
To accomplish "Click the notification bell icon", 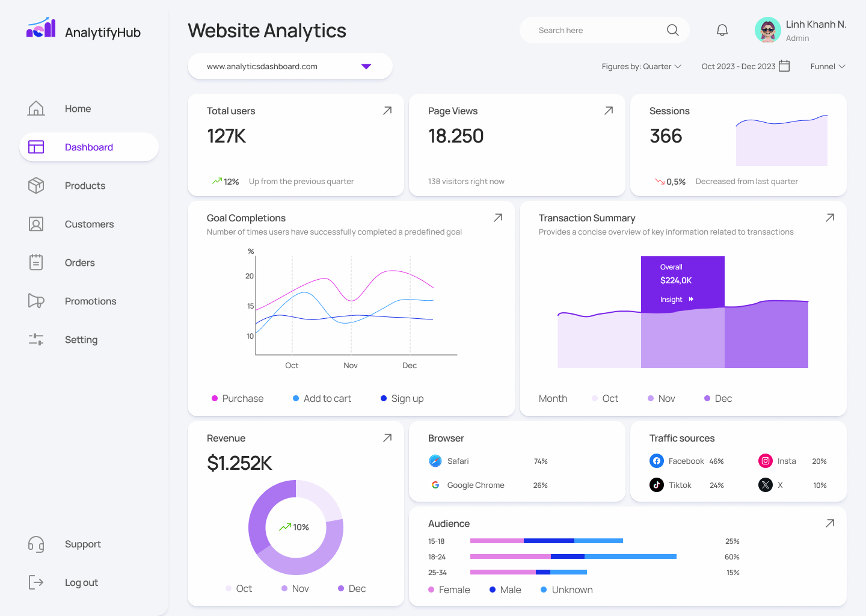I will pyautogui.click(x=722, y=29).
